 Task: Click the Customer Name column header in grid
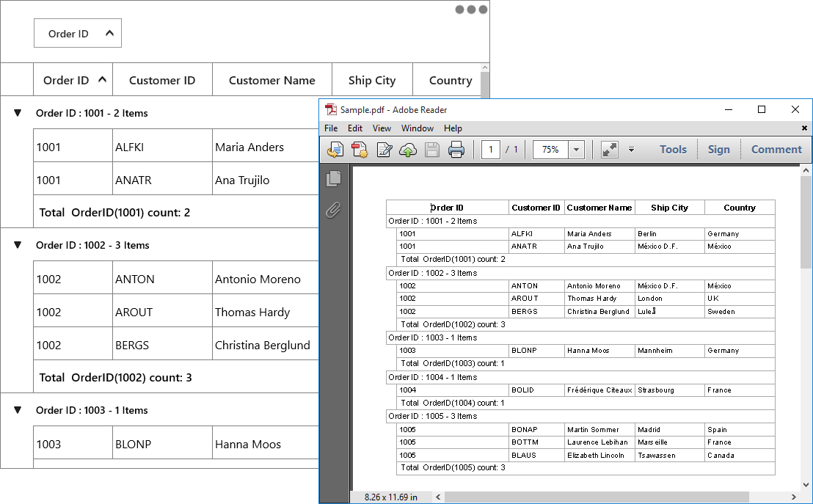coord(272,80)
